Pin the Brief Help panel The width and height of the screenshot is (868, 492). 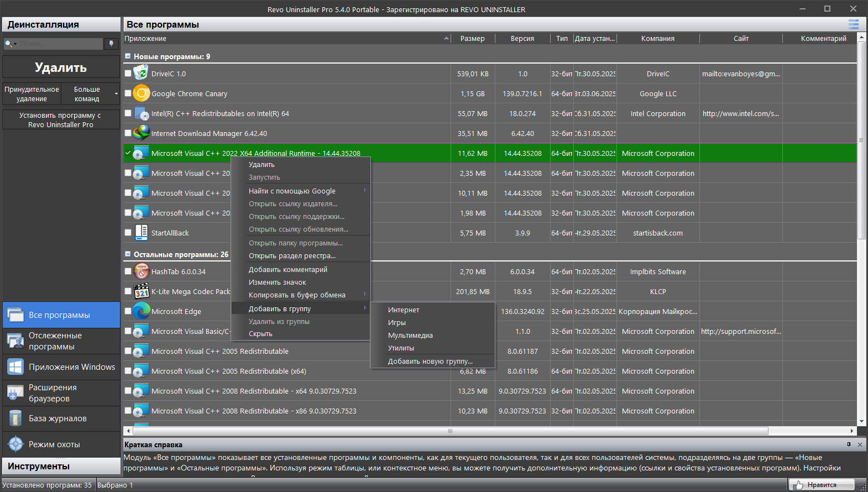pyautogui.click(x=849, y=444)
